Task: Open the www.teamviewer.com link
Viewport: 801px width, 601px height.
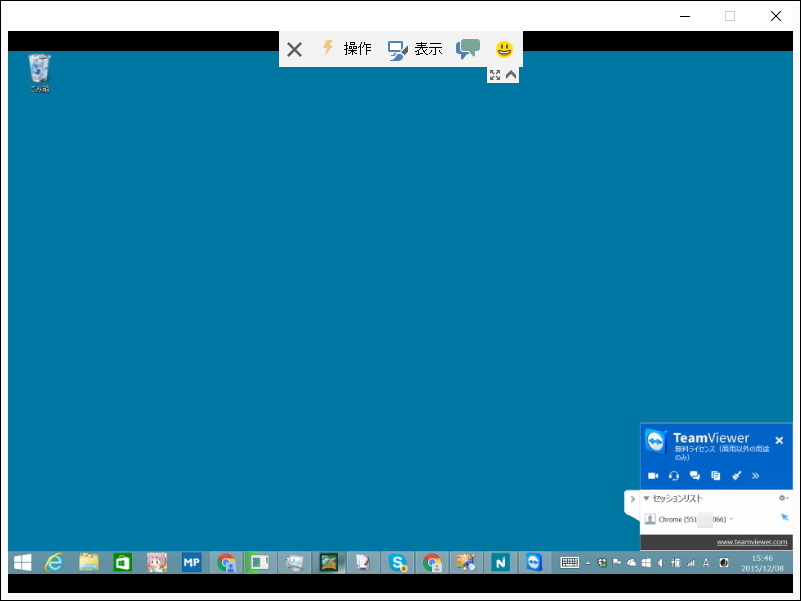Action: click(751, 542)
